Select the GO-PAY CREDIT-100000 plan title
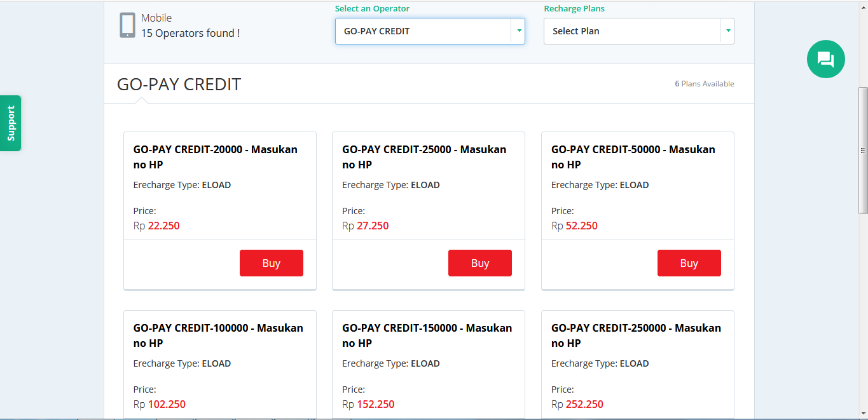 point(218,335)
